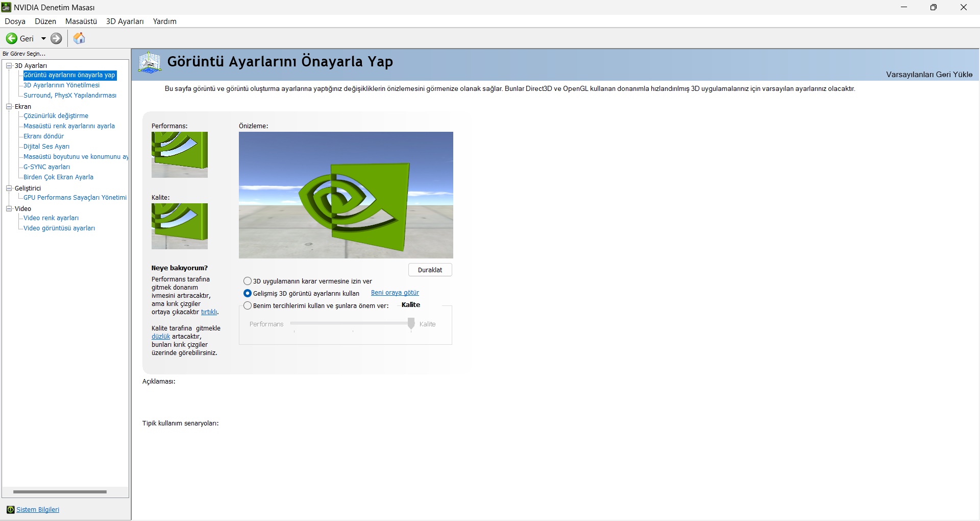Viewport: 980px width, 521px height.
Task: Click the düzlük help link
Action: coord(161,337)
